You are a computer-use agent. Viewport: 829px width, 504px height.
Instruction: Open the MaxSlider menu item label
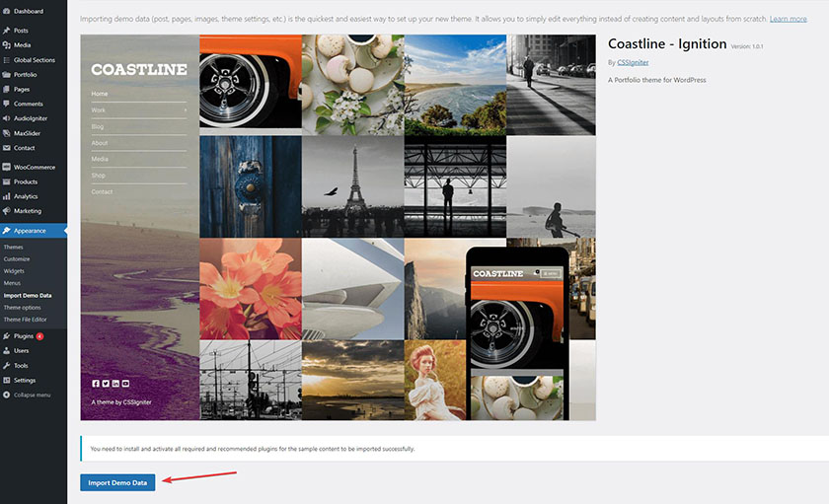click(27, 133)
